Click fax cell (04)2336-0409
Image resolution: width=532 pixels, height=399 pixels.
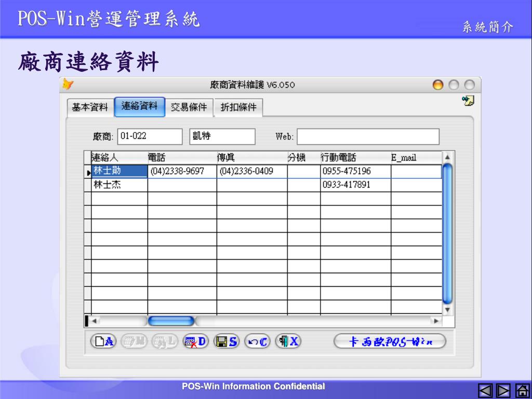(252, 171)
